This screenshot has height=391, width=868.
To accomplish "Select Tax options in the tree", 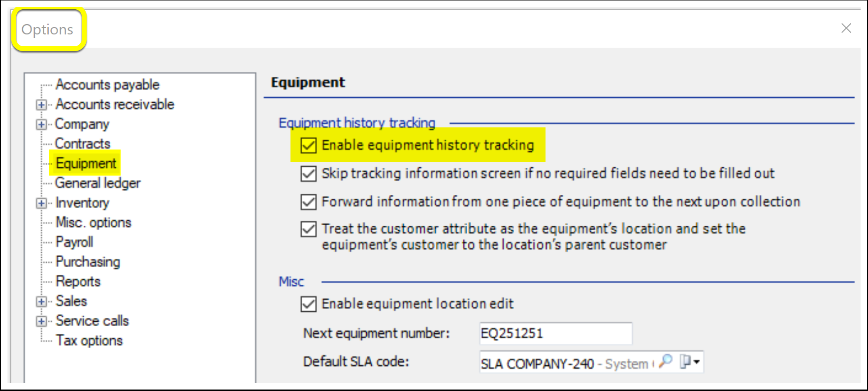I will click(x=89, y=340).
